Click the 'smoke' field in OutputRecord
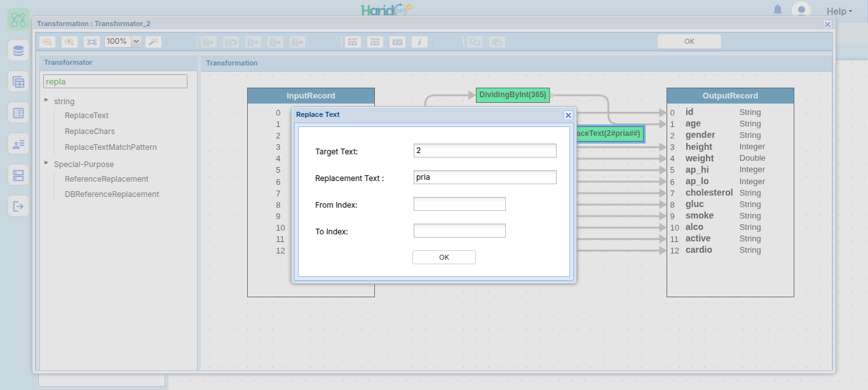The width and height of the screenshot is (868, 390). pyautogui.click(x=700, y=215)
